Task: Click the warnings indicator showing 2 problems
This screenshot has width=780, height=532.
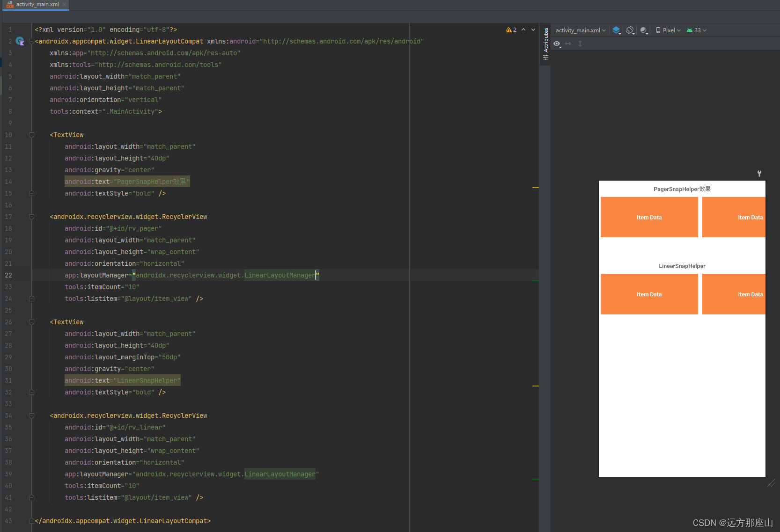Action: click(x=511, y=30)
